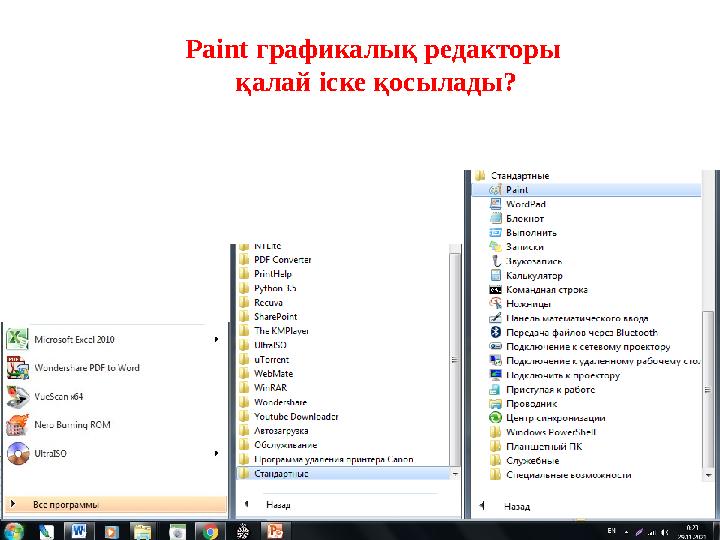Open UltraISO from the Start menu
720x540 pixels.
coord(114,453)
